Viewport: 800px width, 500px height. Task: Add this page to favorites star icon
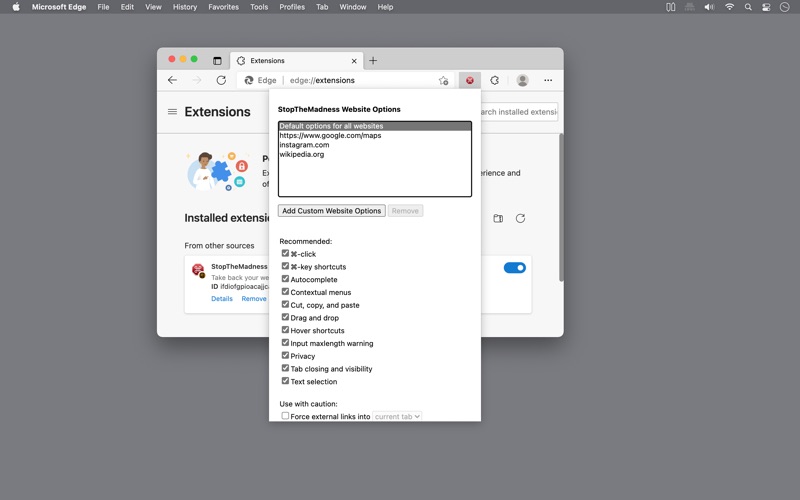pyautogui.click(x=443, y=80)
